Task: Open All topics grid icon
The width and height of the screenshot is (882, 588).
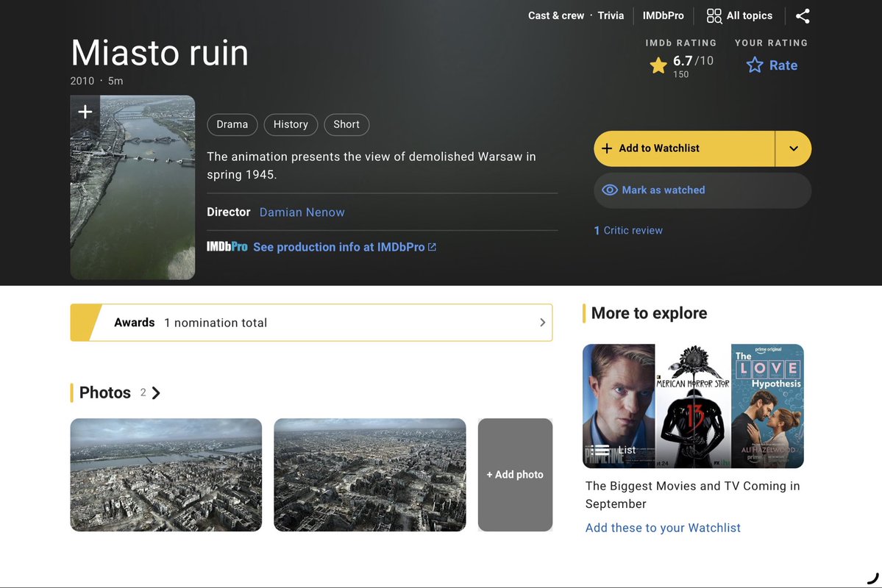Action: (714, 15)
